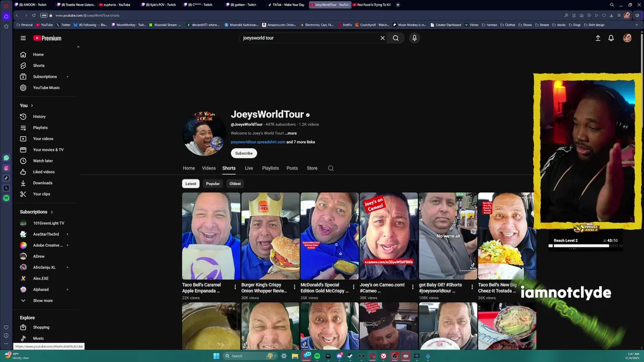Expand the Subscriptions section heading
This screenshot has height=362, width=644.
tap(36, 212)
